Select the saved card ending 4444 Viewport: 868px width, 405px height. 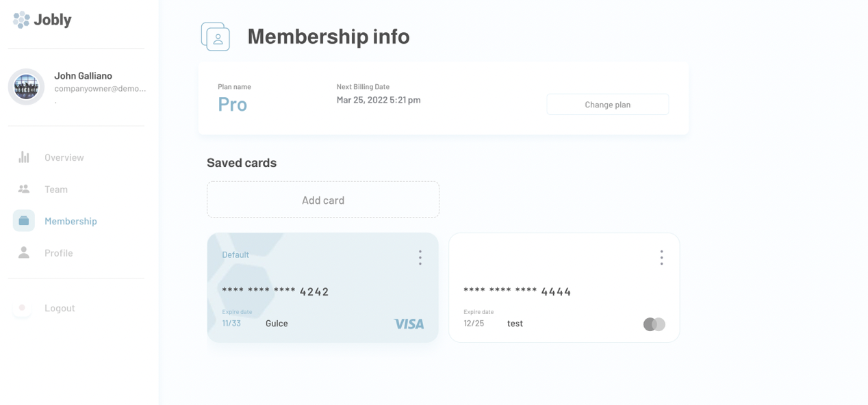pyautogui.click(x=564, y=287)
